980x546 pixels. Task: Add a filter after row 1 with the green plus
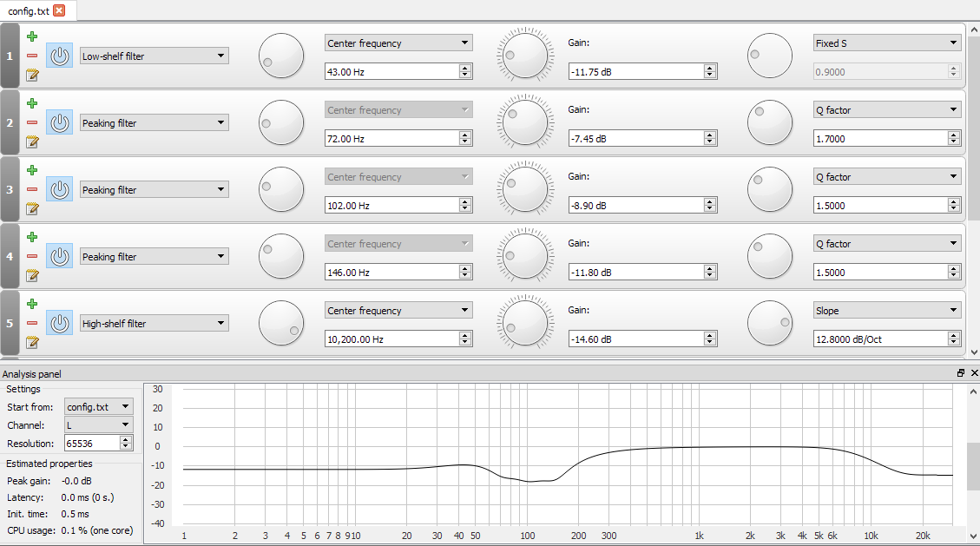click(x=32, y=36)
